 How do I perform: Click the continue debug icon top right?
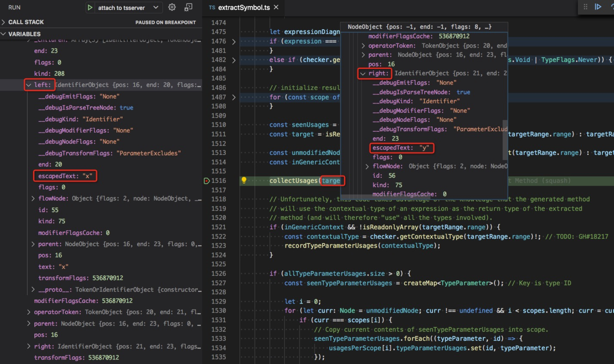(599, 6)
